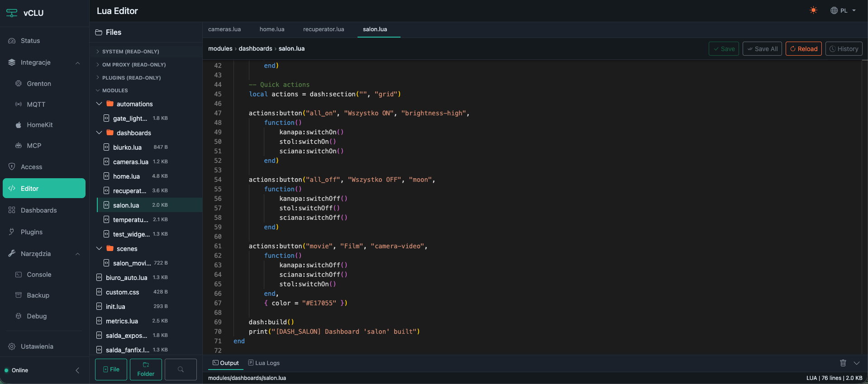Viewport: 868px width, 384px height.
Task: Collapse the dashboards folder
Action: 99,133
